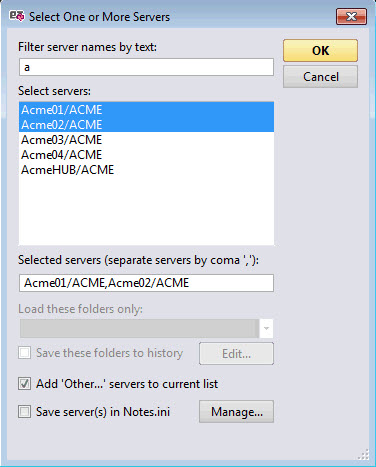This screenshot has height=467, width=376.
Task: Close the Select One or More Servers dialog
Action: 351,16
